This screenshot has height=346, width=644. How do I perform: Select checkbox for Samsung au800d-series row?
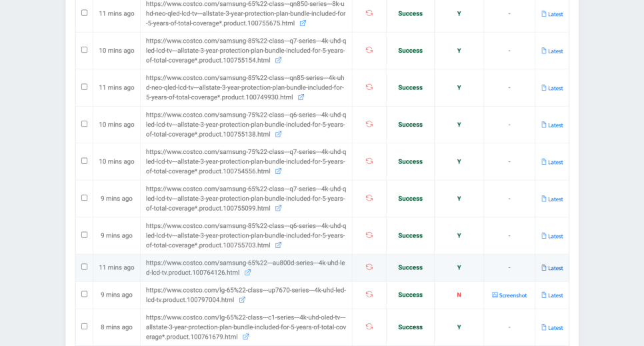pyautogui.click(x=84, y=267)
